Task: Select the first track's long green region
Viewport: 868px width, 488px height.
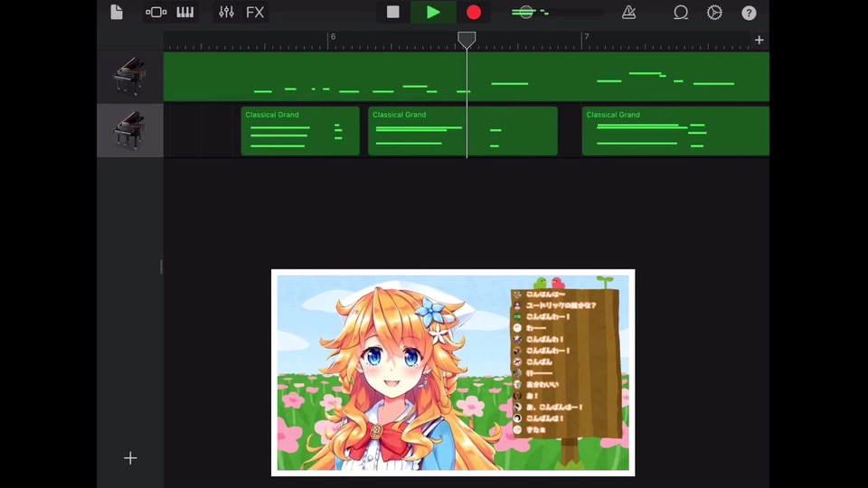Action: click(x=467, y=76)
